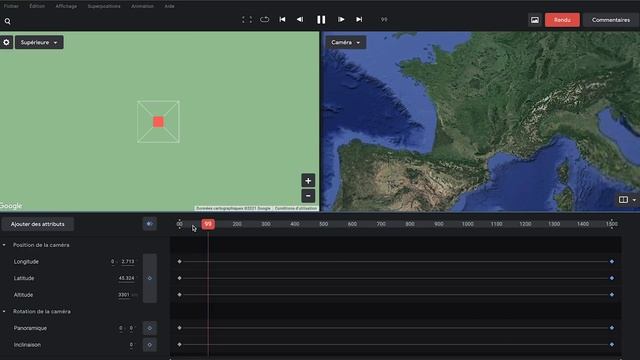Click the viewport layout split icon
The image size is (640, 360).
(x=623, y=200)
